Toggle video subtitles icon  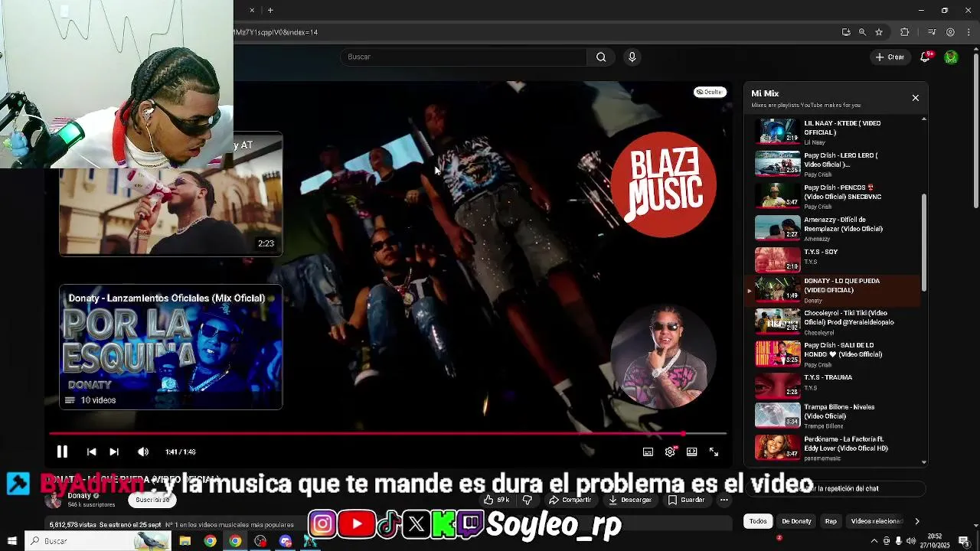(648, 452)
